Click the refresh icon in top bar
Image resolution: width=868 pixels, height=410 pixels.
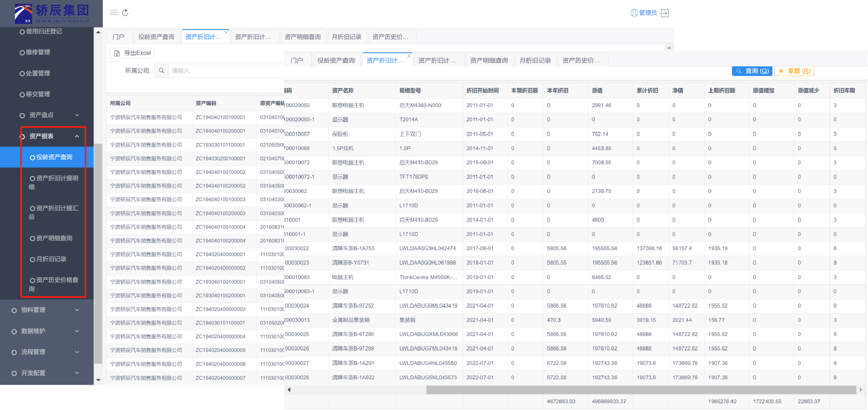tap(125, 13)
